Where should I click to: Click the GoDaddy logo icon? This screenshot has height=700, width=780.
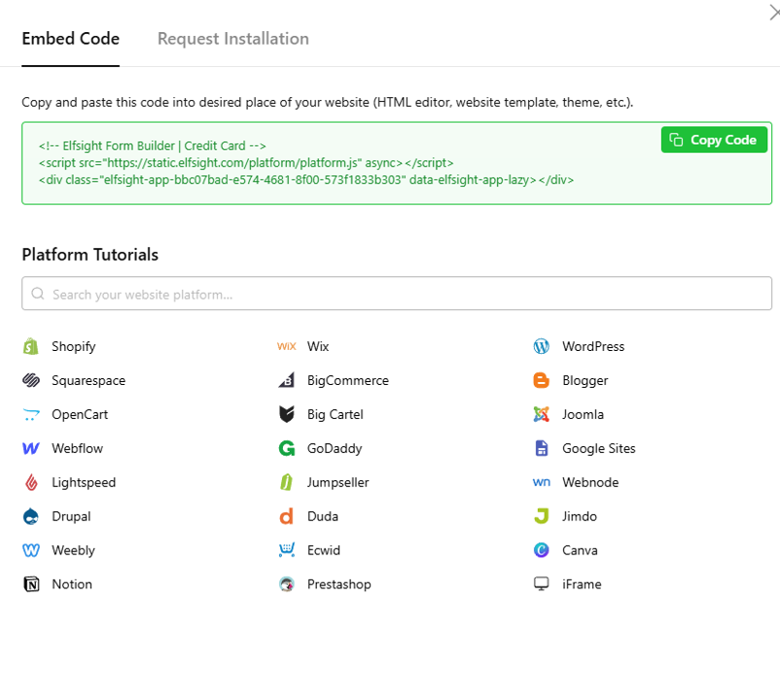(287, 448)
